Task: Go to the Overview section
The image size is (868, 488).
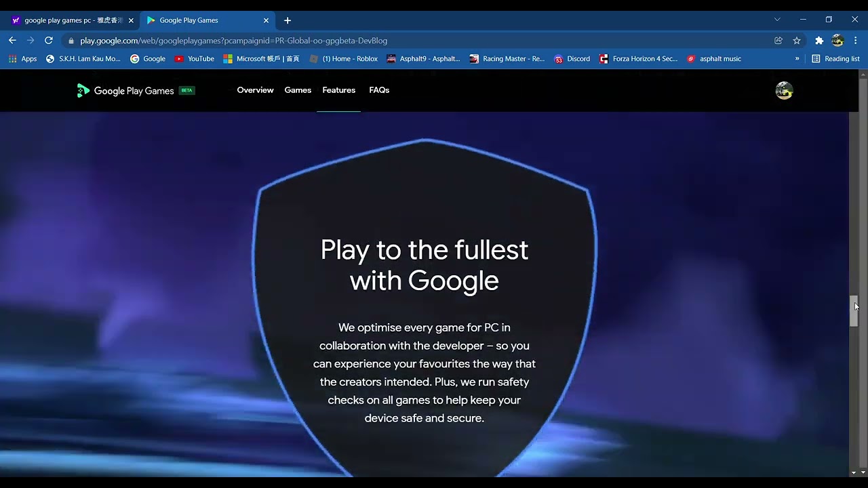Action: click(x=255, y=90)
